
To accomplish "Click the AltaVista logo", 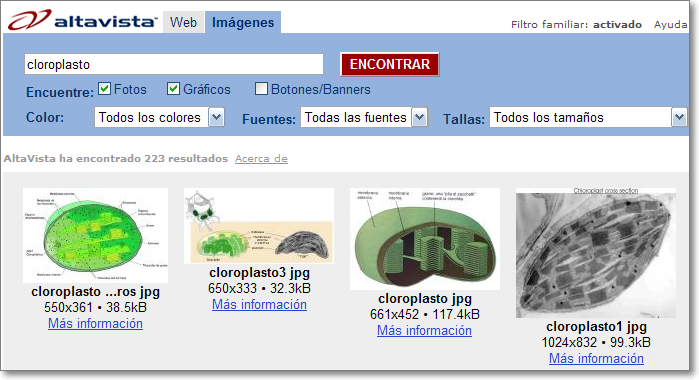I will click(x=82, y=20).
